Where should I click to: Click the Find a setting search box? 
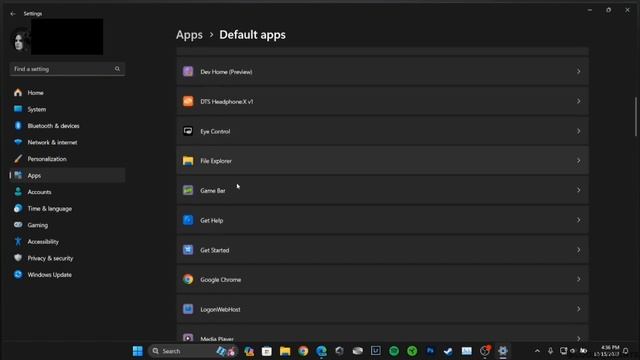click(67, 69)
